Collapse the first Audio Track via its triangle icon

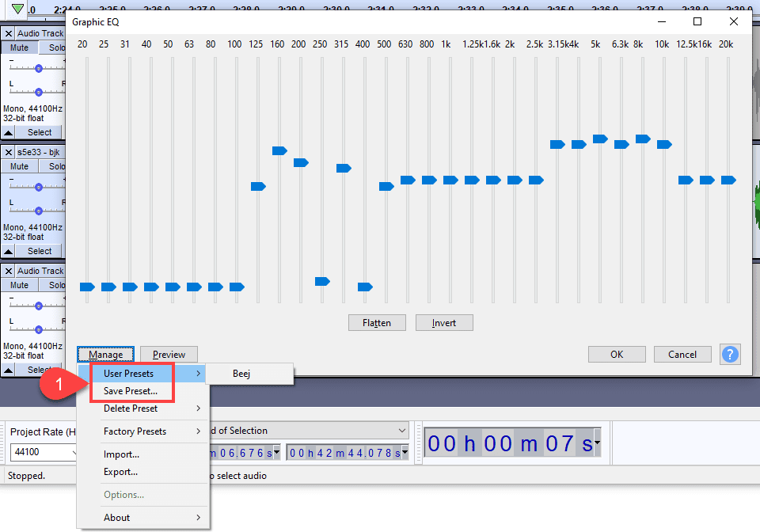[8, 132]
